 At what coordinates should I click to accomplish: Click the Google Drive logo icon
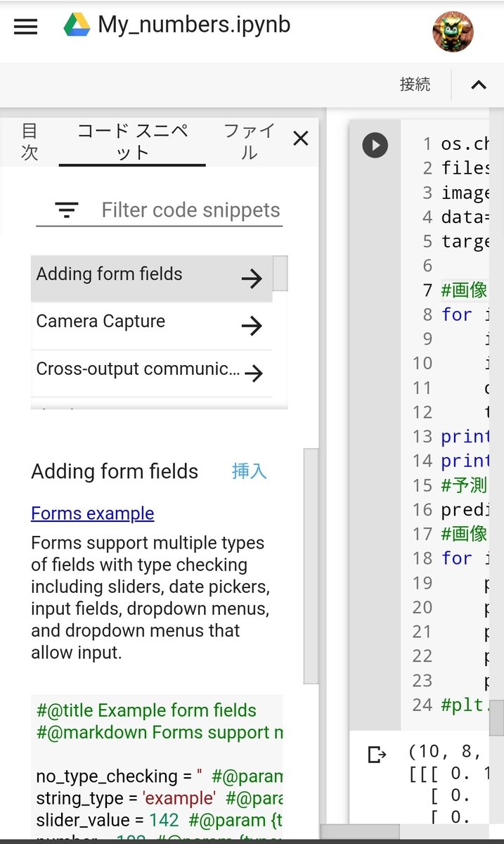point(77,25)
